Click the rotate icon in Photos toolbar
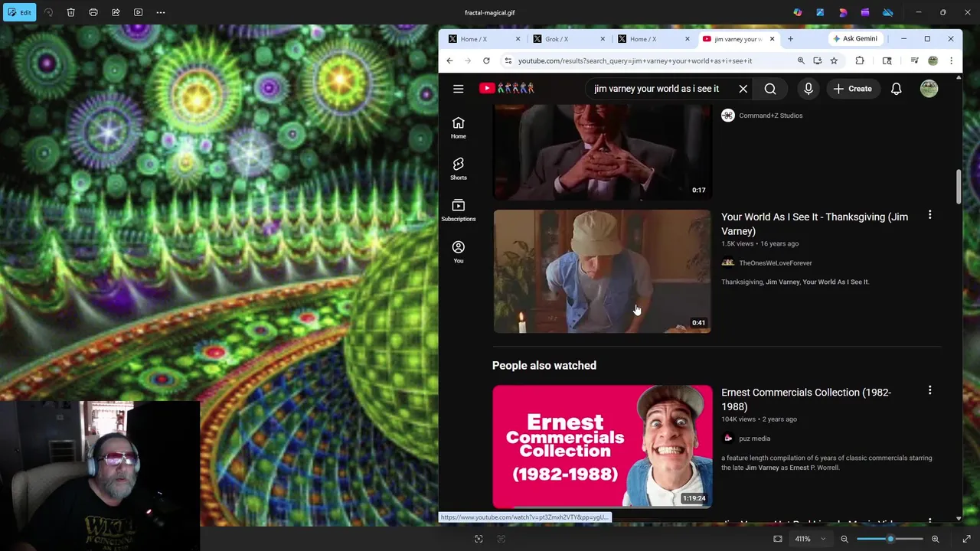980x551 pixels. [x=48, y=12]
